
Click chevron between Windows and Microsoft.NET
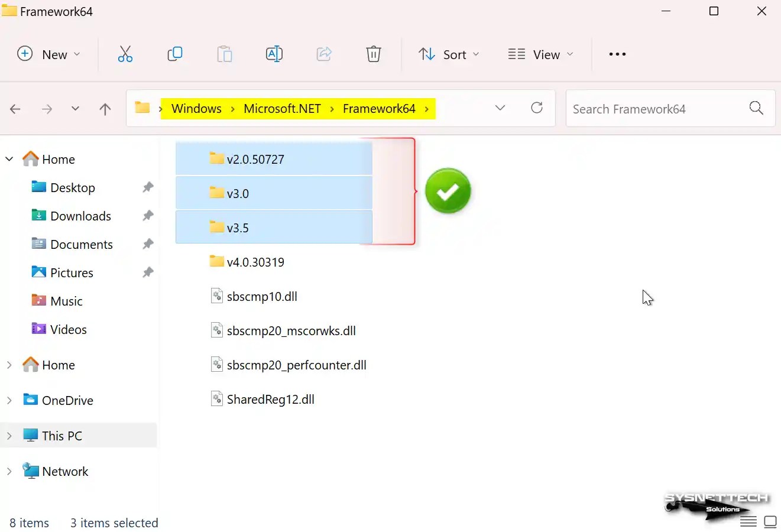point(232,109)
